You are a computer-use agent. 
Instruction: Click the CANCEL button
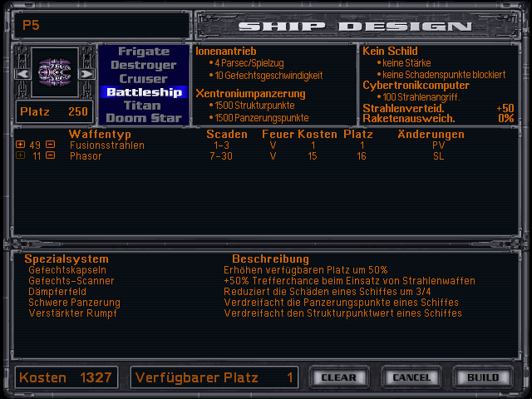412,377
